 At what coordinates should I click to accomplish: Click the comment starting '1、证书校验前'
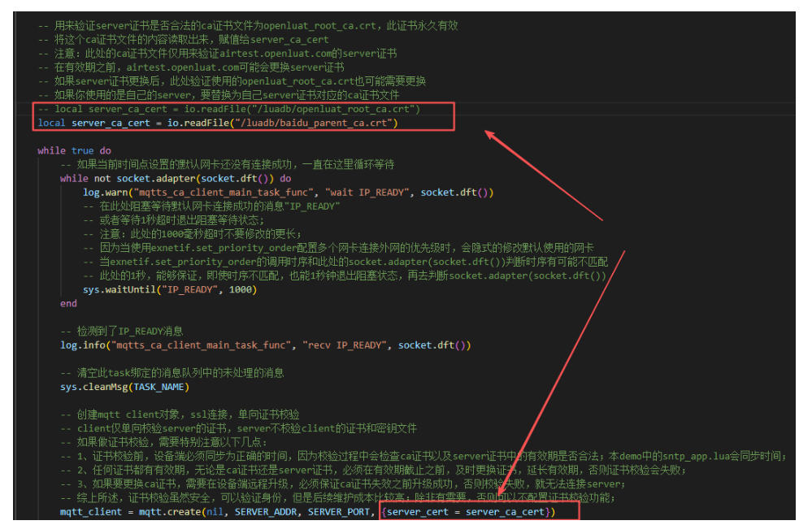pos(423,457)
